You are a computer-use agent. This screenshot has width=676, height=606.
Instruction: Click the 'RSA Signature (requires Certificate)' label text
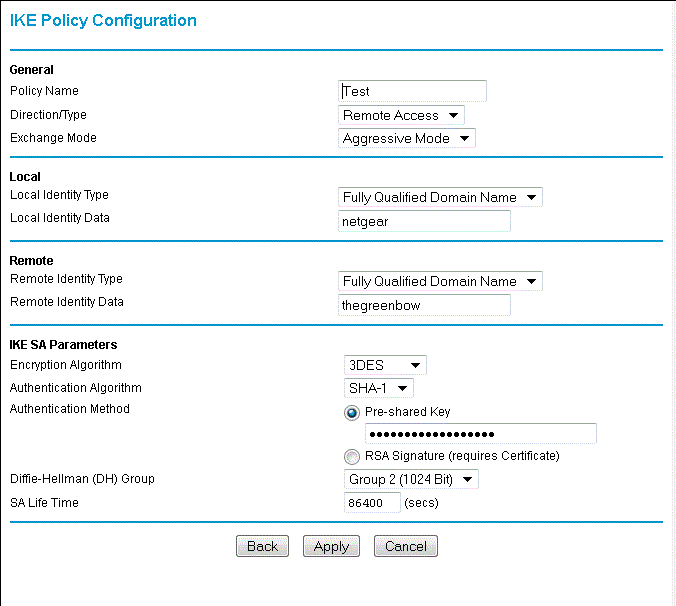tap(462, 456)
